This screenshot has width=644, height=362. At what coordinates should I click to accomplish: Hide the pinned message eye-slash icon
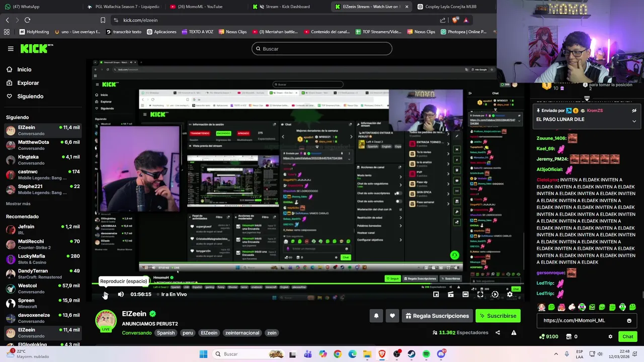tap(634, 111)
